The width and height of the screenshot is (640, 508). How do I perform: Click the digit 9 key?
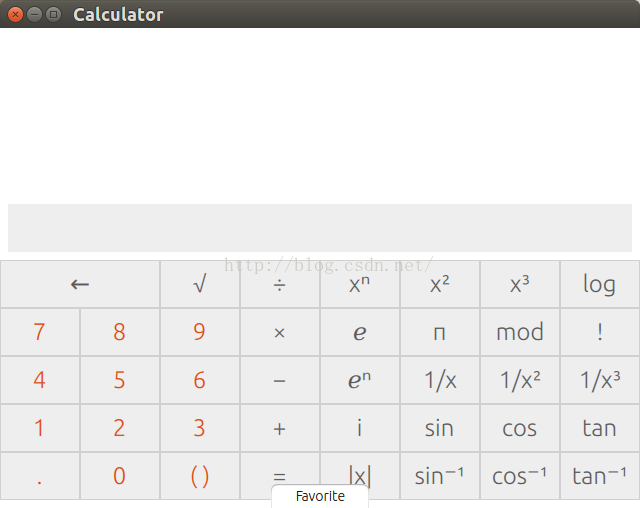[x=200, y=332]
